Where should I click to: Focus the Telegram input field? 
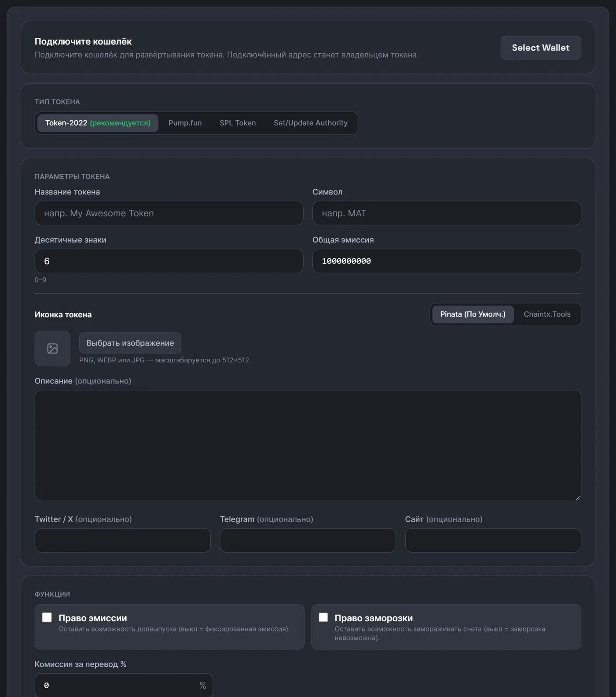click(x=308, y=540)
